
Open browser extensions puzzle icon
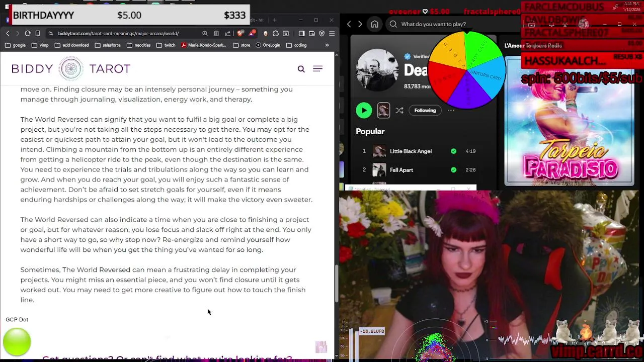tap(276, 33)
